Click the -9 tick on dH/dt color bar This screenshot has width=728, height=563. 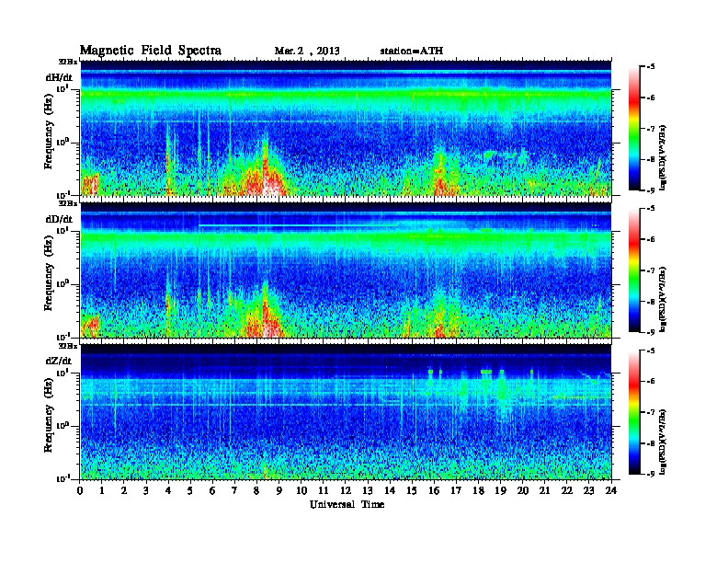651,190
